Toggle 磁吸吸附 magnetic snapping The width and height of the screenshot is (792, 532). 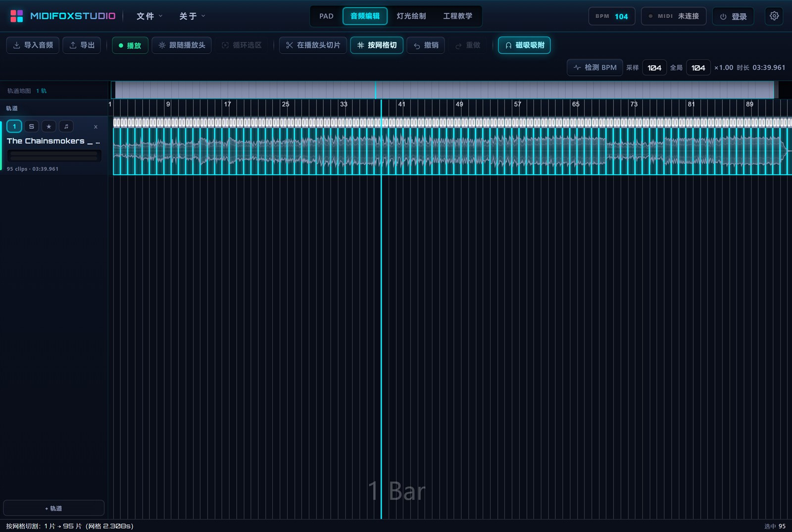(524, 45)
